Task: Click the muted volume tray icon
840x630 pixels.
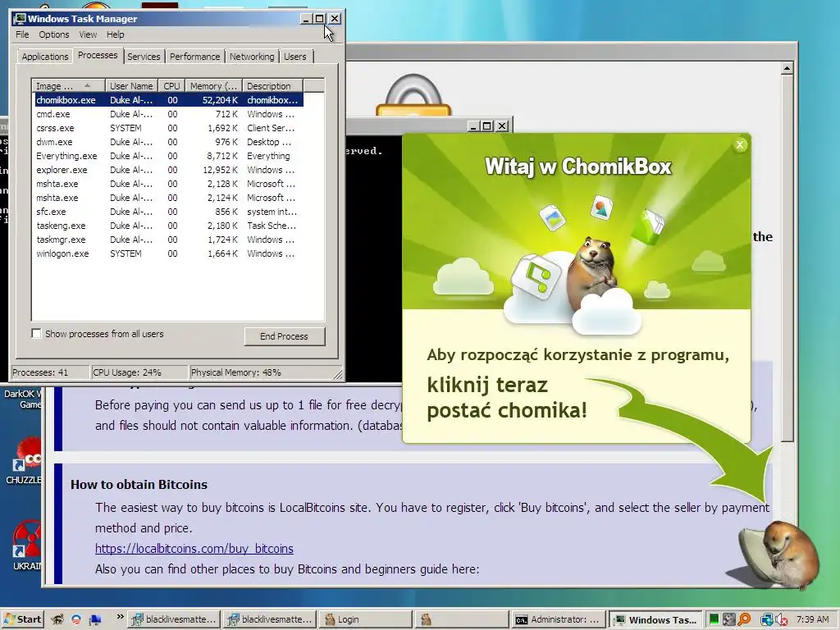Action: pos(781,620)
